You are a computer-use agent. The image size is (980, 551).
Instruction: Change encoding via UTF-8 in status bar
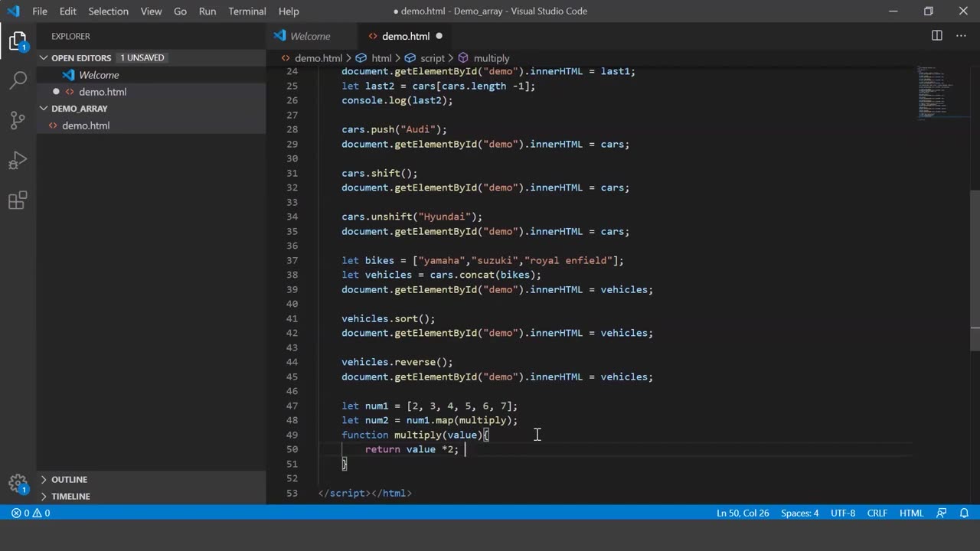(x=843, y=513)
